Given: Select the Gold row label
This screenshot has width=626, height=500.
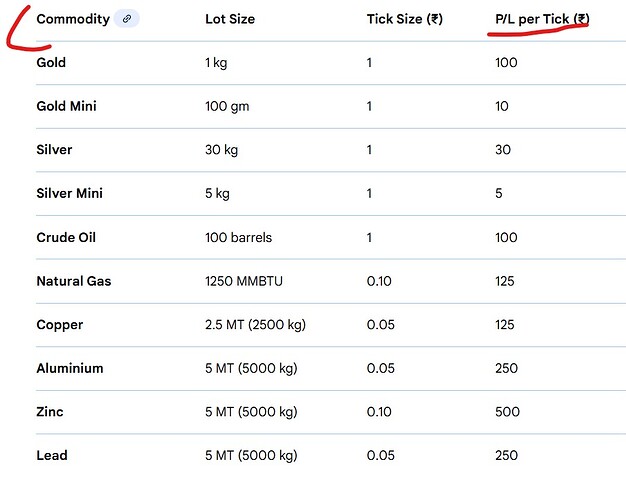Looking at the screenshot, I should (x=51, y=62).
